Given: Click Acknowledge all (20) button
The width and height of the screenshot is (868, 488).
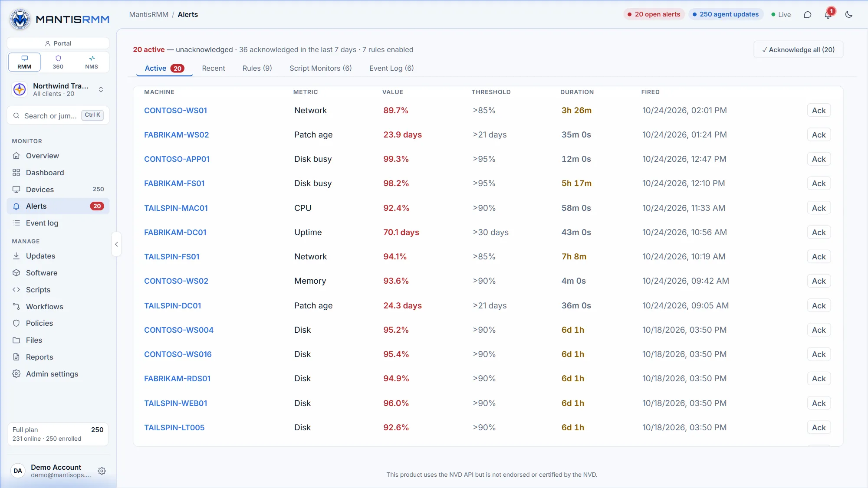Looking at the screenshot, I should [799, 49].
